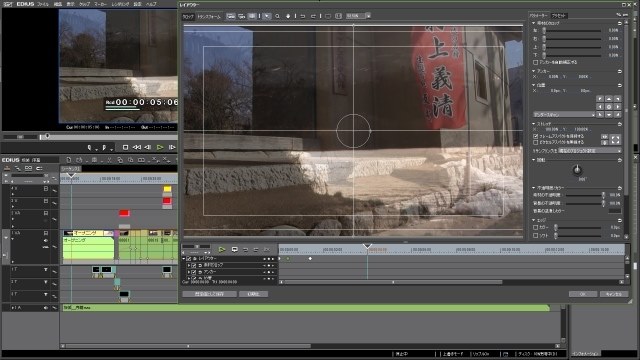Switch to the Preset tab in parameter panel
Screen dimensions: 640x360
(558, 16)
